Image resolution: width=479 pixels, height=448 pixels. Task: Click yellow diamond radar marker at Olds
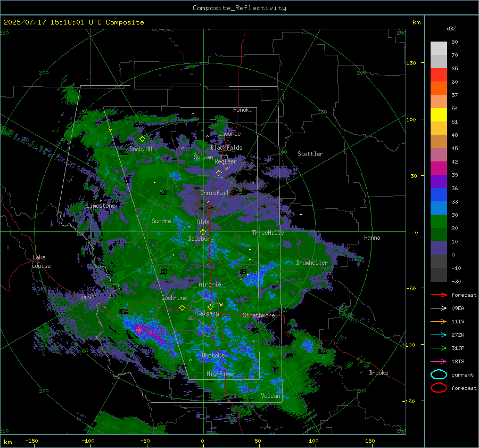(x=203, y=232)
